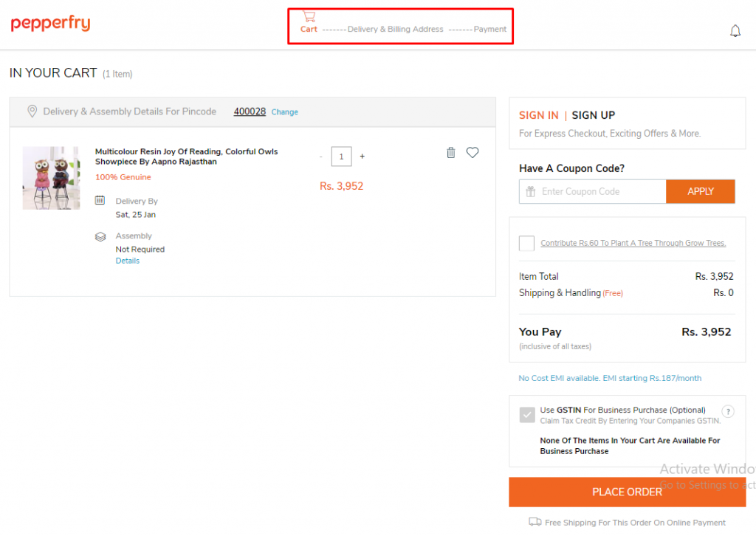Click the Sat, 25 Jan delivery date
Image resolution: width=756 pixels, height=536 pixels.
(136, 215)
